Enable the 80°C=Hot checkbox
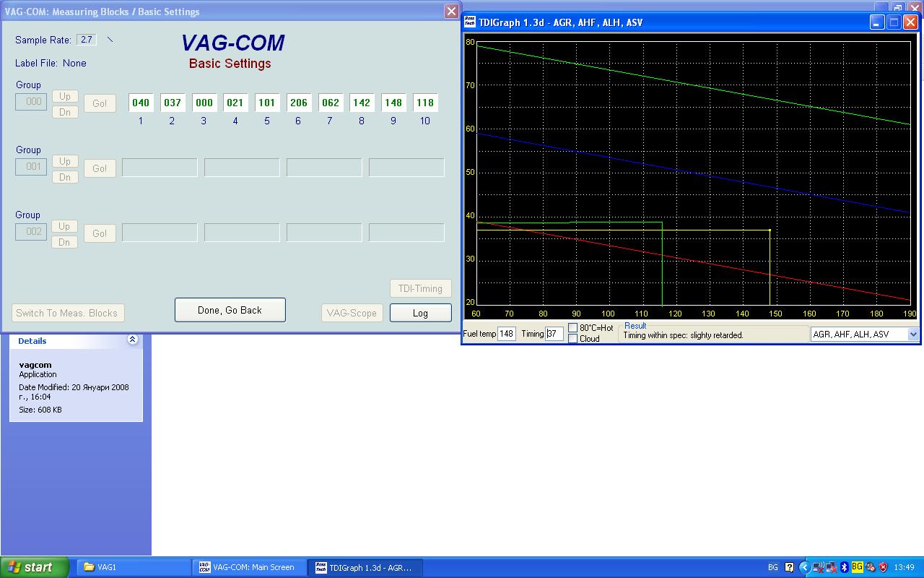Screen dimensions: 924x578 pos(573,328)
